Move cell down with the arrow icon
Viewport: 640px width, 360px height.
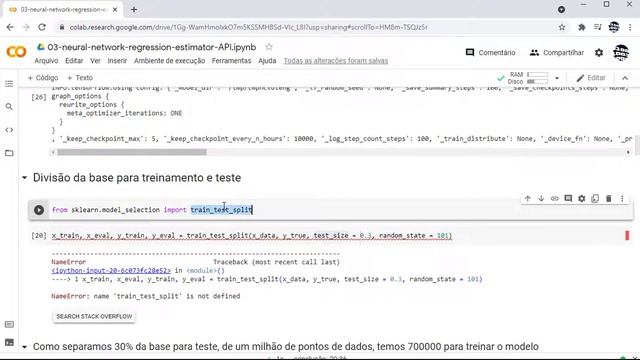(541, 198)
